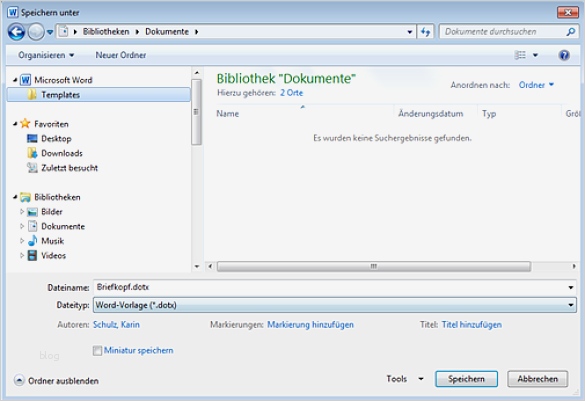Select the Videos library
The height and width of the screenshot is (401, 585).
pyautogui.click(x=53, y=256)
